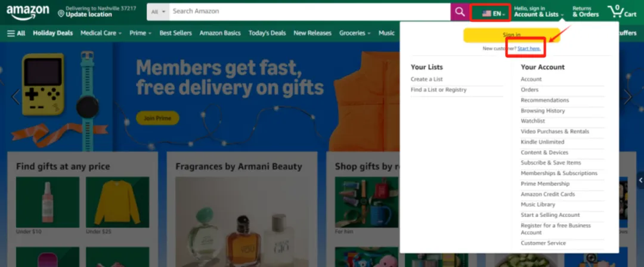The height and width of the screenshot is (267, 644).
Task: Open New Releases
Action: pos(312,33)
